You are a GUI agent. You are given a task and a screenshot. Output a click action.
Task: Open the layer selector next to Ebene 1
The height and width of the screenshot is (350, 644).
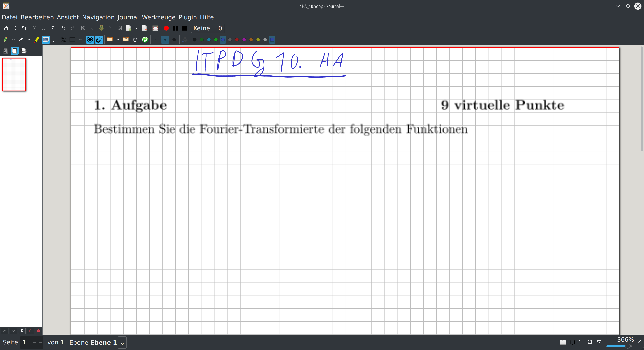click(122, 342)
